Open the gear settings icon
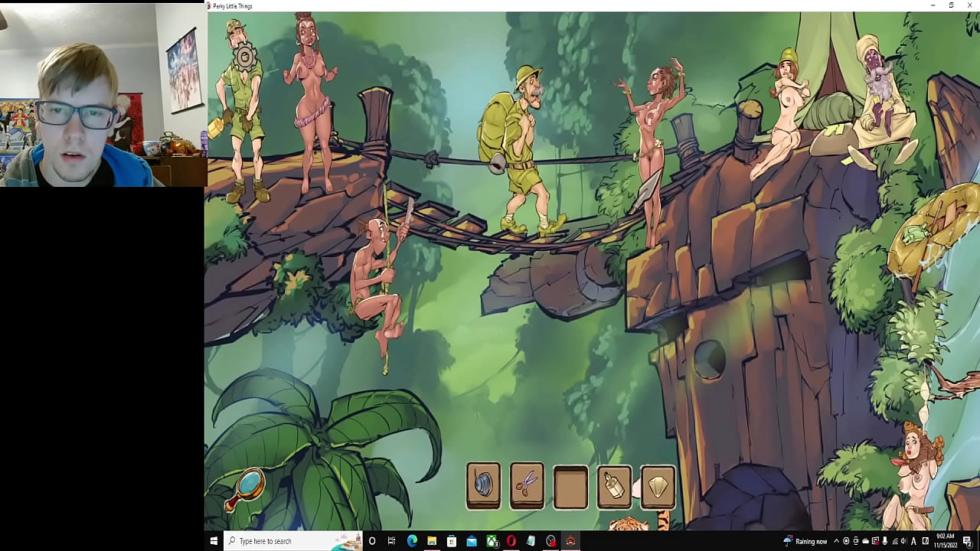The height and width of the screenshot is (551, 980). (244, 57)
